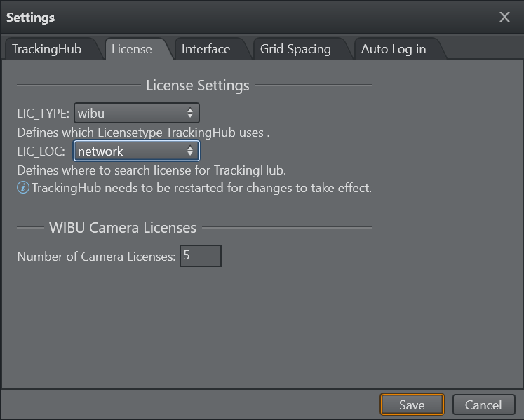Open the Interface tab
Screen dimensions: 524x420
[206, 49]
